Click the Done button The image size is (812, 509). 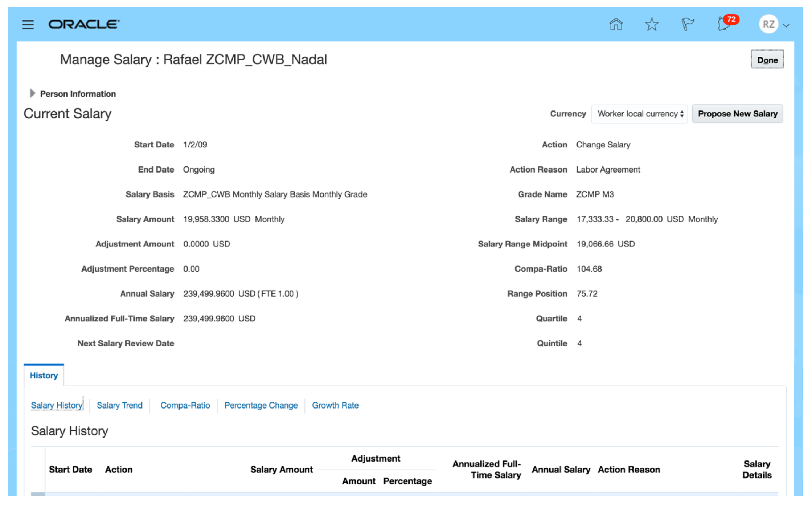coord(767,60)
